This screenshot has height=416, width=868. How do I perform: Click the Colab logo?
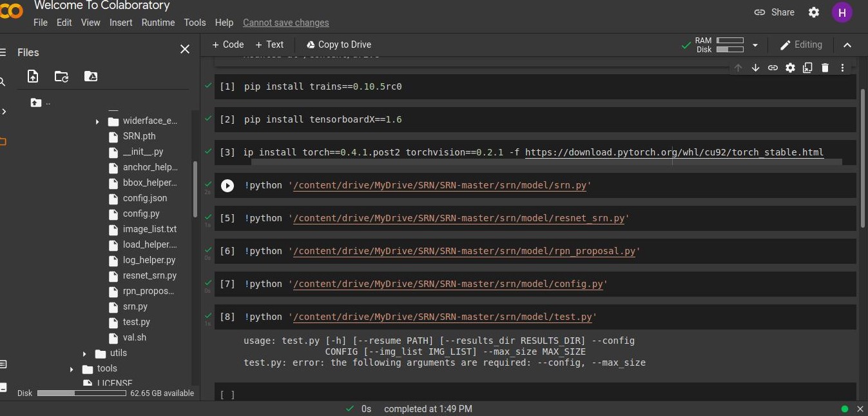click(10, 11)
